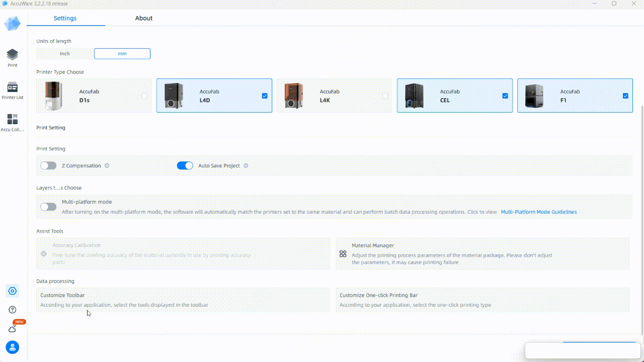Open the help question mark icon
Screen dimensions: 644x362
point(13,310)
